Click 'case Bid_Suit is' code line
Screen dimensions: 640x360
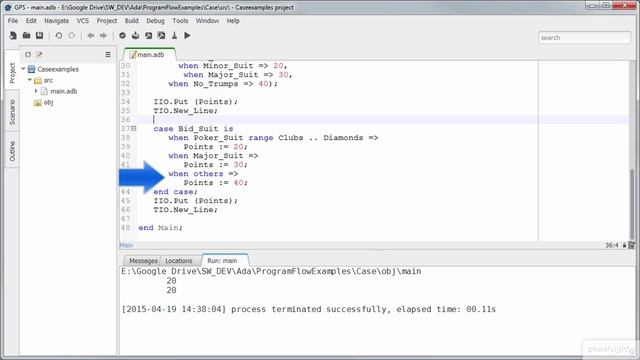pos(193,128)
